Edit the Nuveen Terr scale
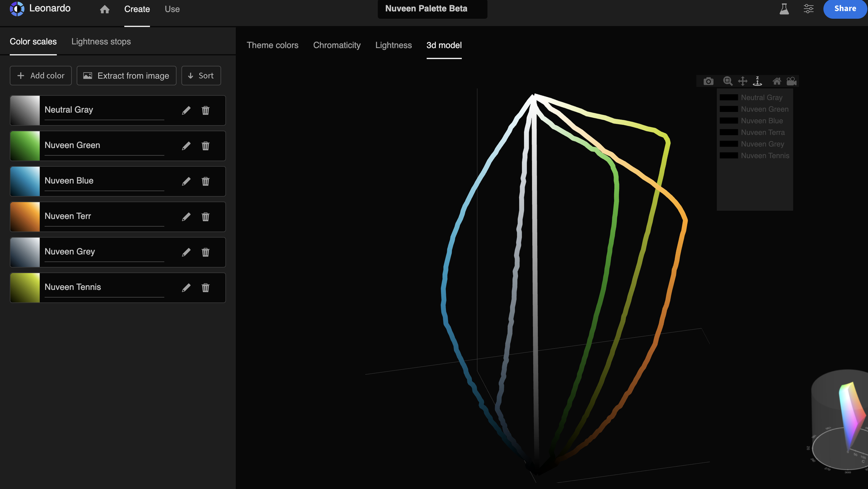 tap(186, 217)
